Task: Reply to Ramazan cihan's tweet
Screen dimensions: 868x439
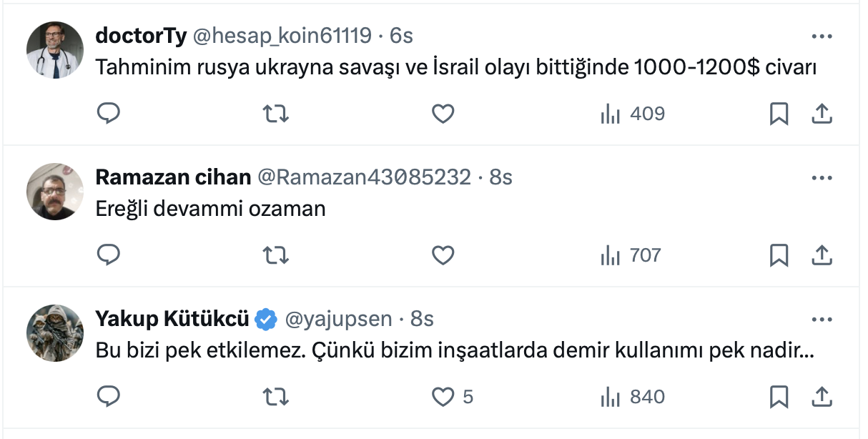Action: (x=109, y=255)
